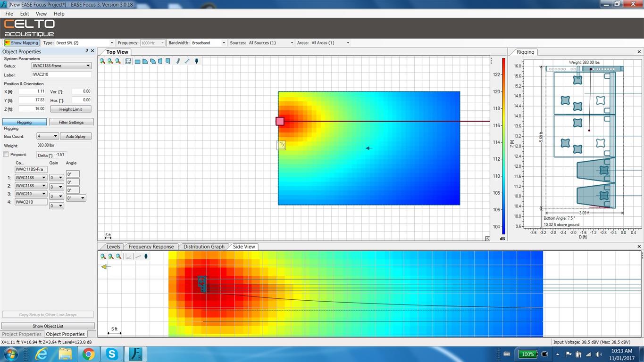This screenshot has height=362, width=644.
Task: Open the Setup dropdown showing IWAC118S-Frame
Action: pyautogui.click(x=61, y=66)
